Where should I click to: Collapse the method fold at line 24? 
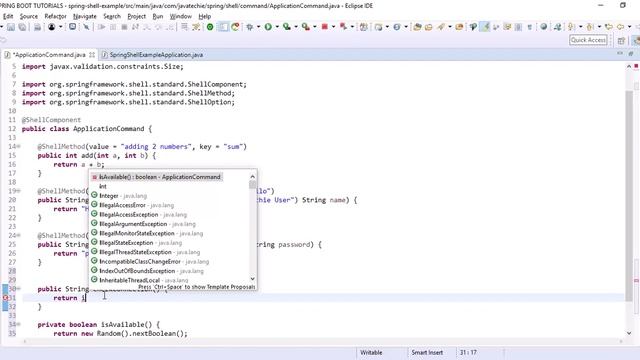(x=19, y=236)
